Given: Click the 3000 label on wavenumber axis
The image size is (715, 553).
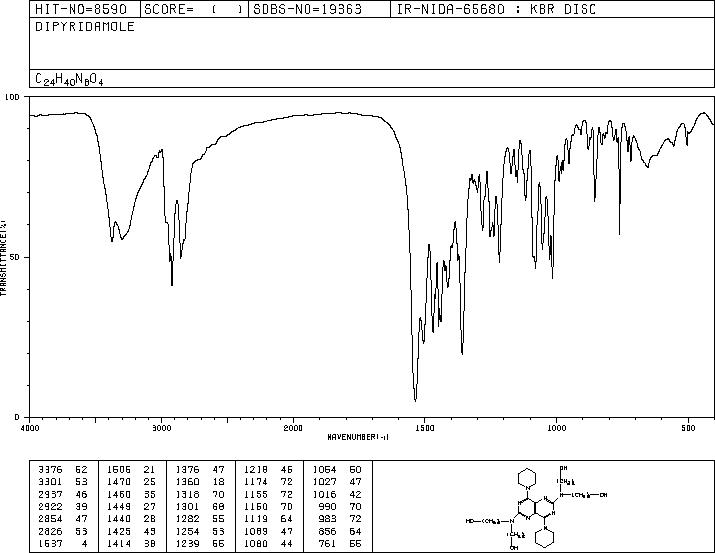Looking at the screenshot, I should point(161,428).
